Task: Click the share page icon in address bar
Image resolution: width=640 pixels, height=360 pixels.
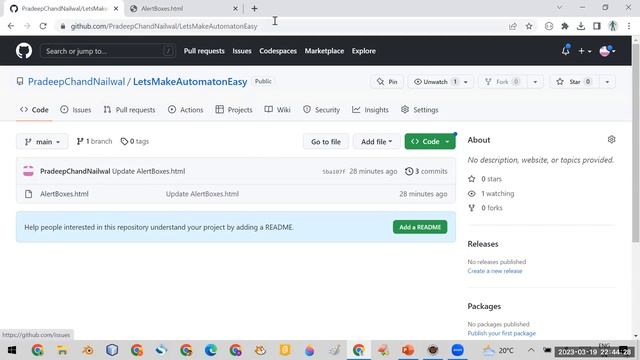Action: 513,26
